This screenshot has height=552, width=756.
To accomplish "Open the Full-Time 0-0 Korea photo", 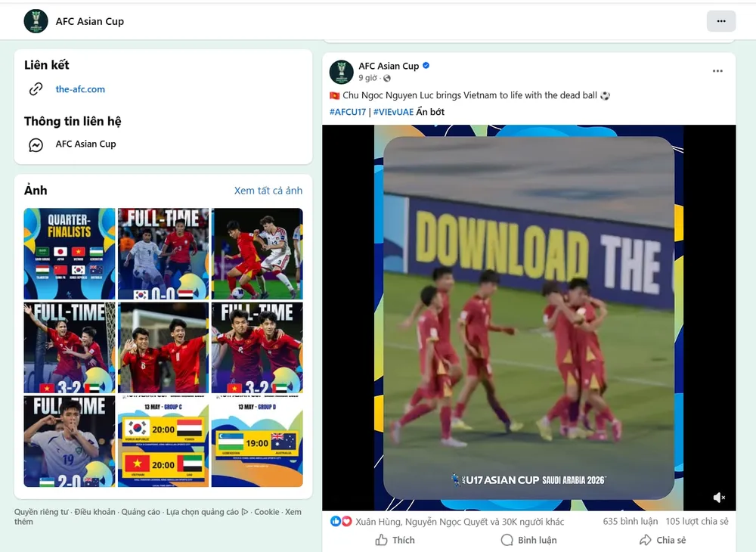I will (163, 253).
